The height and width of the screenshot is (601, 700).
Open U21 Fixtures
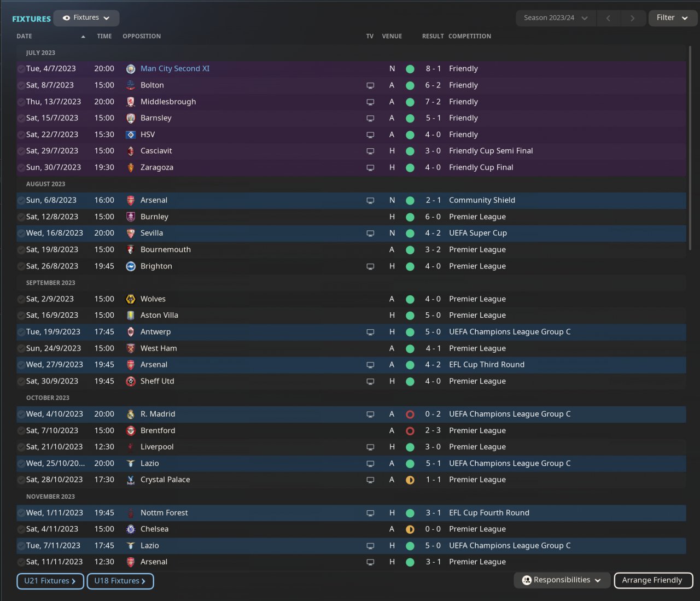click(50, 581)
